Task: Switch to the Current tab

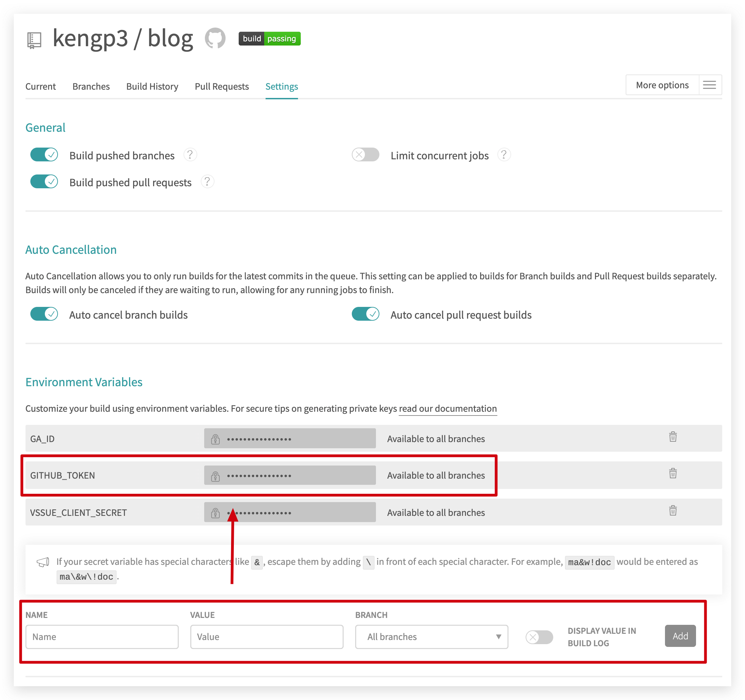Action: pyautogui.click(x=40, y=87)
